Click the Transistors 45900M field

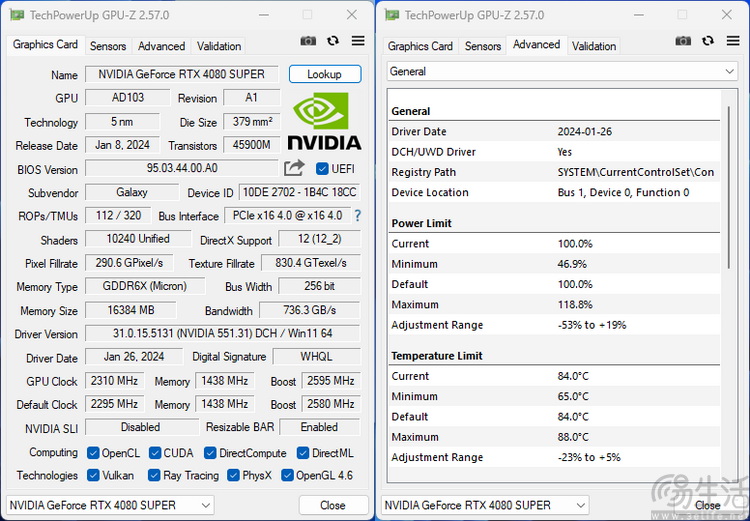pyautogui.click(x=251, y=144)
